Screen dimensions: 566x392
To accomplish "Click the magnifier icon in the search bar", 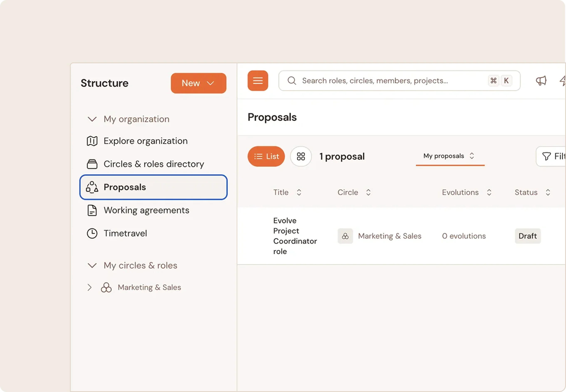I will coord(292,81).
